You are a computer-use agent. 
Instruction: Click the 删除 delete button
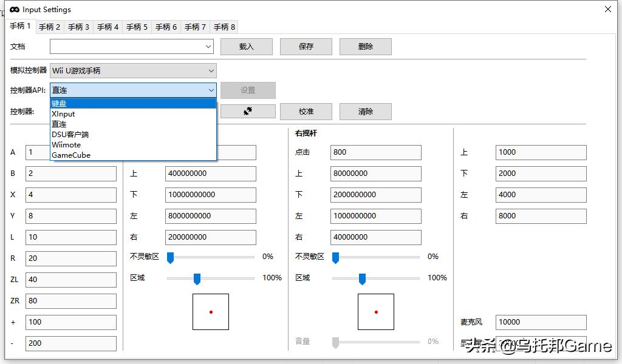(365, 47)
